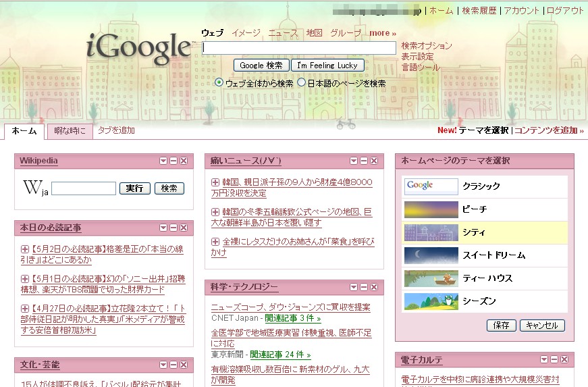This screenshot has height=387, width=588.
Task: Click the Google 検索 button
Action: tap(261, 66)
